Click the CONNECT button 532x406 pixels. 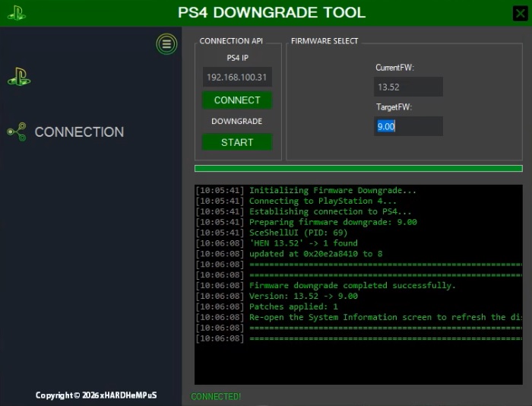click(x=237, y=100)
